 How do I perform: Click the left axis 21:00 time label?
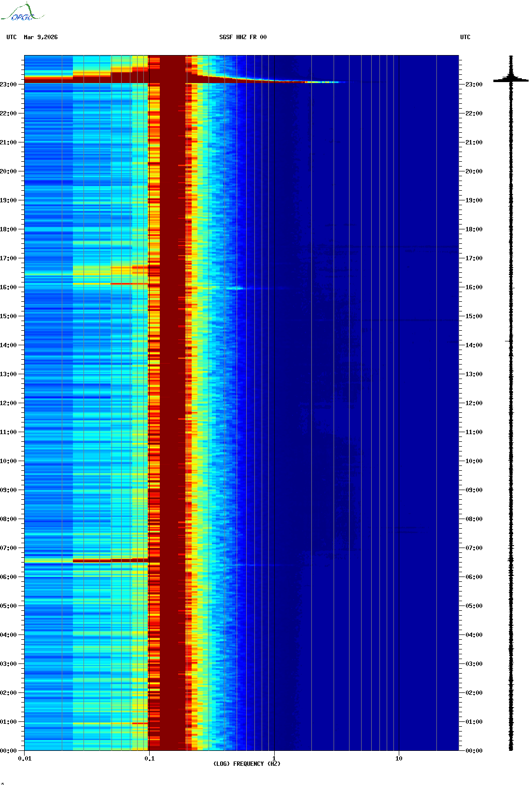coord(8,142)
